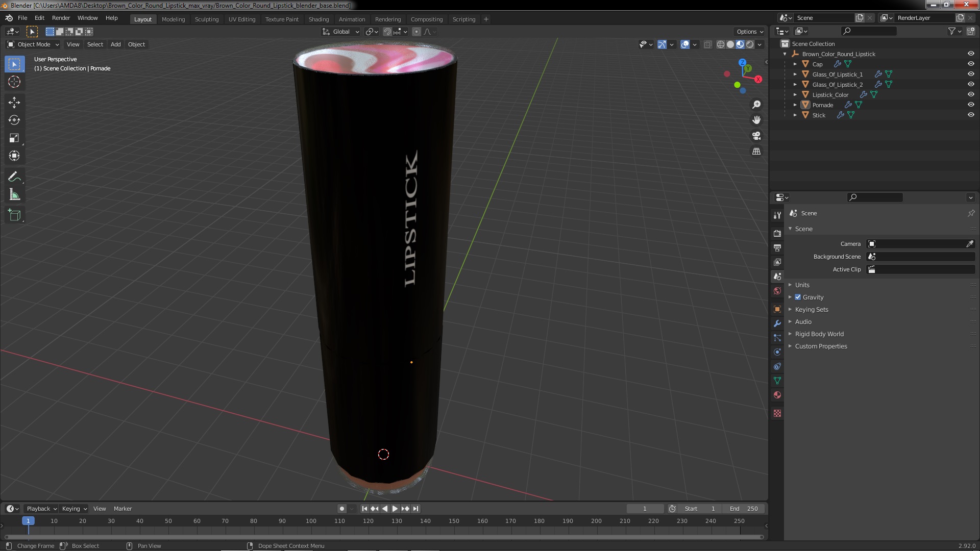Select the Move tool
The image size is (980, 551).
tap(14, 103)
